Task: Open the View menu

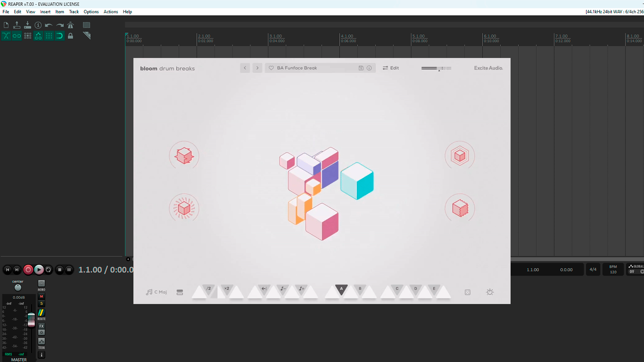Action: tap(31, 12)
